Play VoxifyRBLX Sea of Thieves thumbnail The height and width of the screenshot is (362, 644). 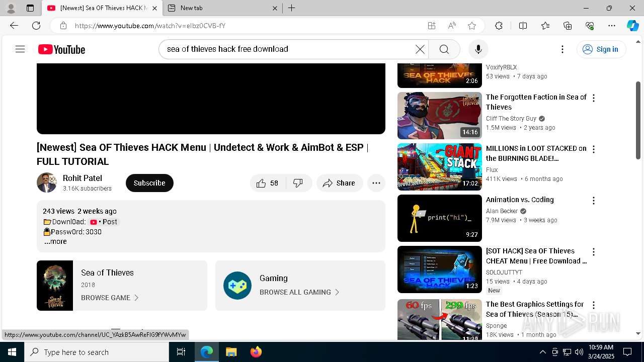(x=440, y=75)
